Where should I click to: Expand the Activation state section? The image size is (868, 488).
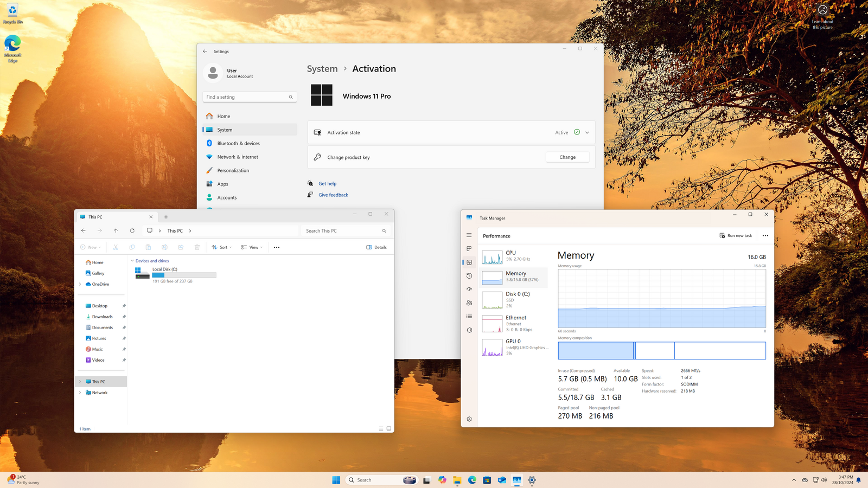(587, 132)
